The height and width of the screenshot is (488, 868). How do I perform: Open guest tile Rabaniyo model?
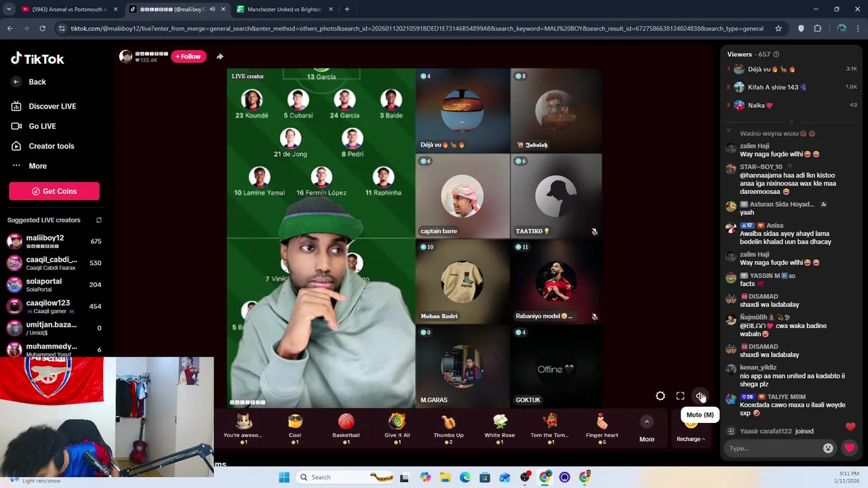click(x=556, y=281)
